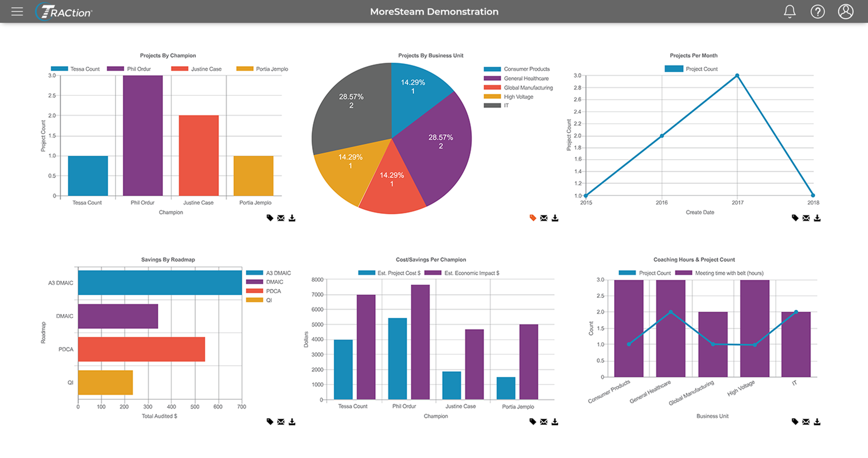Click orange tag icon under pie chart

tap(533, 218)
